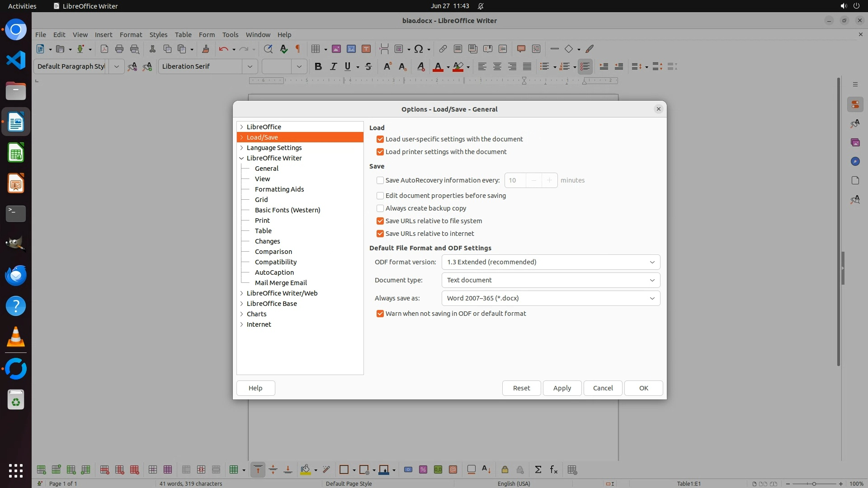This screenshot has height=488, width=868.
Task: Check Always create backup copy
Action: 380,208
